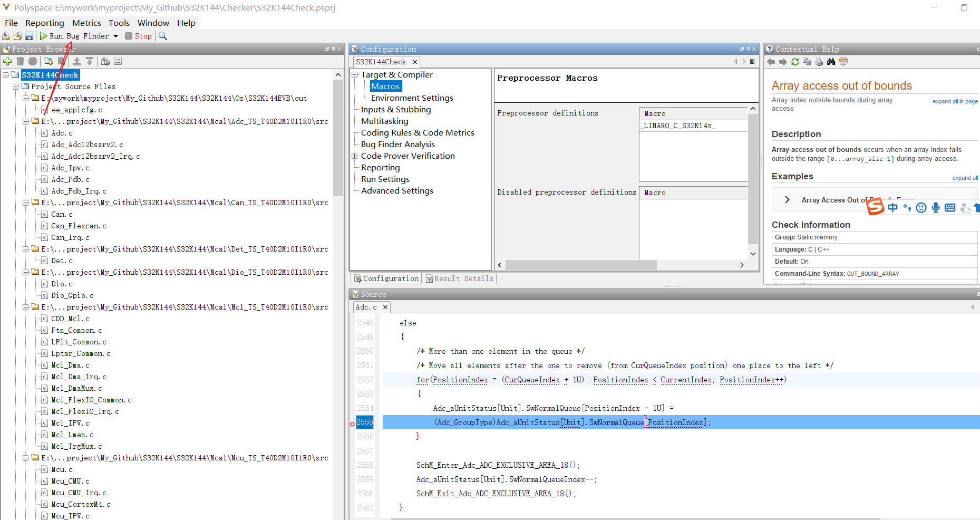Collapse the Can_TS_T40D2M10I1R0 src folder

[26, 203]
